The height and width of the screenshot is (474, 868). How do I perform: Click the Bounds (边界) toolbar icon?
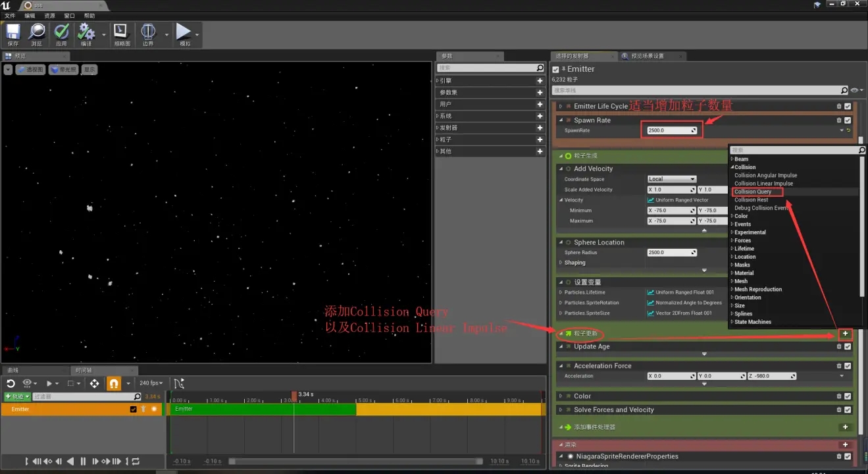point(147,32)
